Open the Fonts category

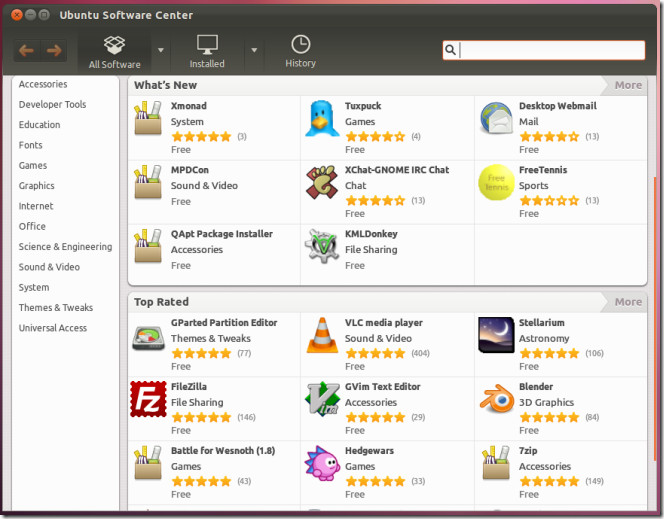(30, 145)
